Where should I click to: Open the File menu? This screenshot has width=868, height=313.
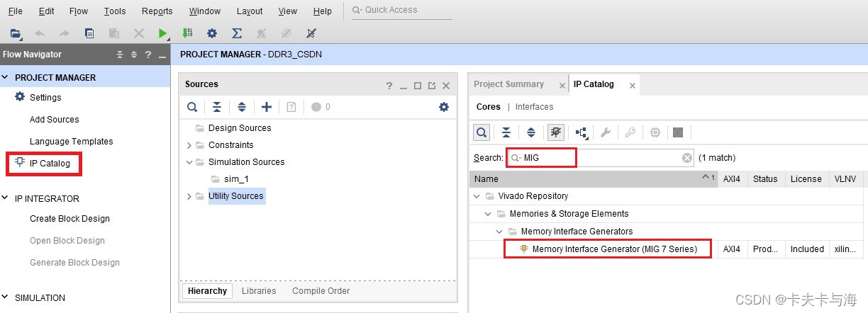coord(15,11)
